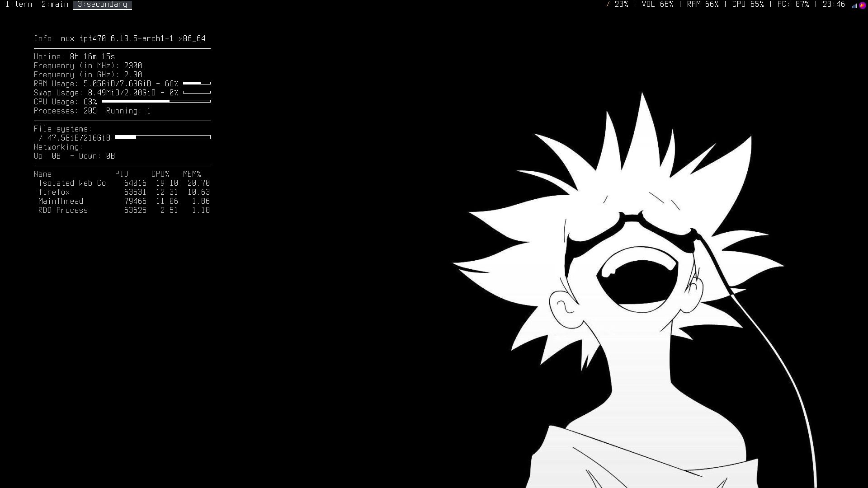This screenshot has height=488, width=868.
Task: Open the flame tray icon
Action: [x=863, y=5]
